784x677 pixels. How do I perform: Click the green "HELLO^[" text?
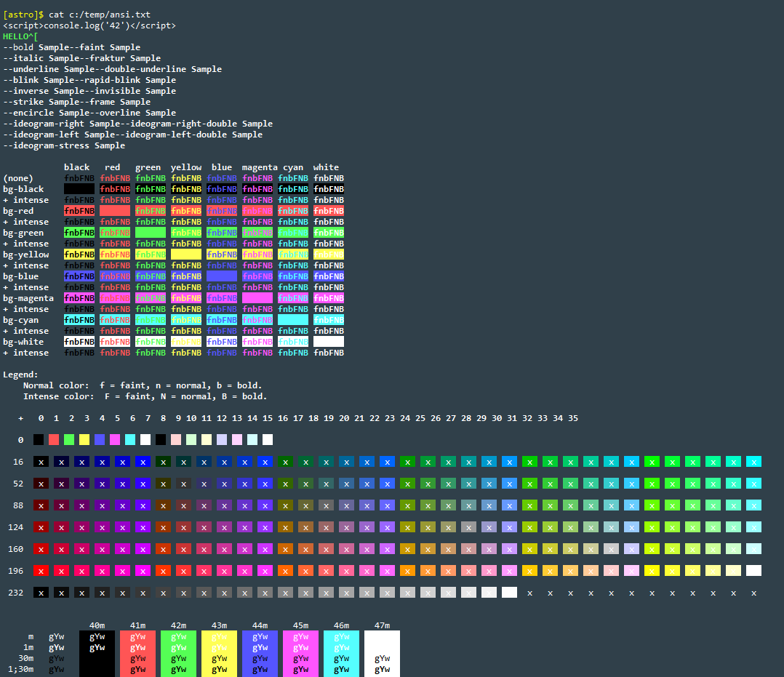(x=20, y=36)
